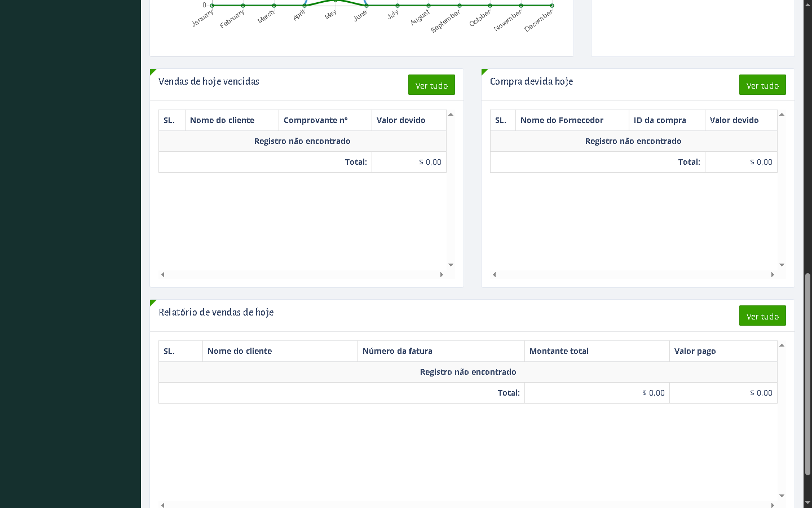Click left scroll arrow under Vendas de hoje vencidas

pyautogui.click(x=163, y=275)
